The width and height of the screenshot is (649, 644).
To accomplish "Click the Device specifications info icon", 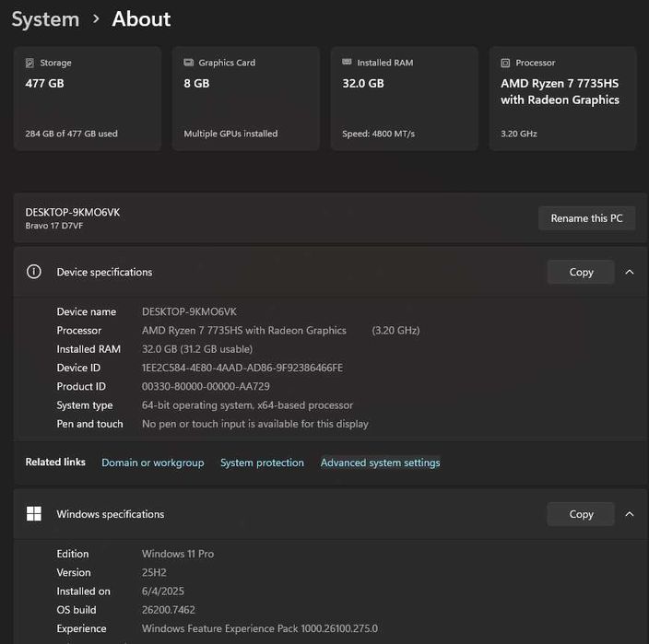I will coord(34,272).
